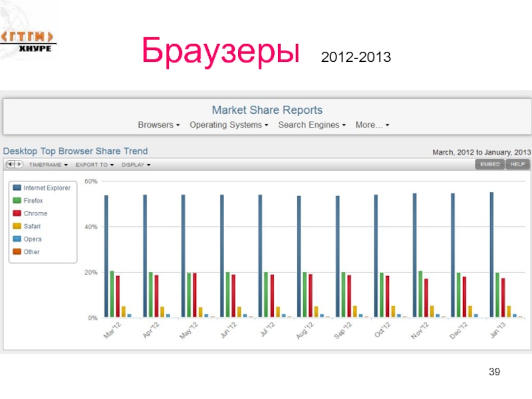Toggle Internet Explorer series in legend
532x399 pixels.
(x=47, y=188)
